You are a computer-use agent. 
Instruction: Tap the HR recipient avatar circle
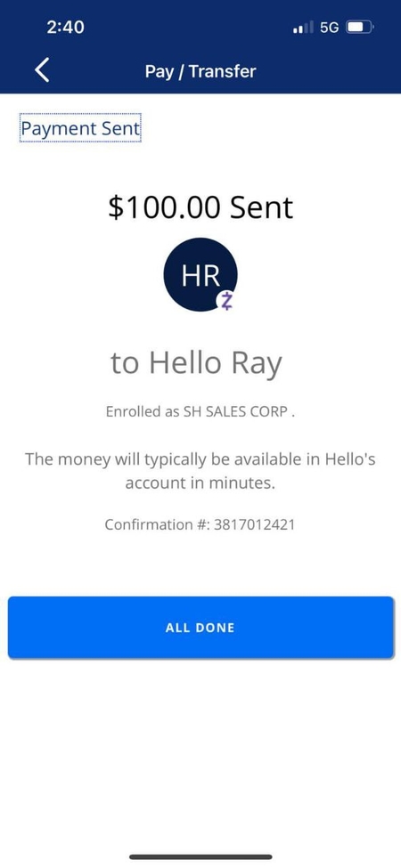[200, 274]
